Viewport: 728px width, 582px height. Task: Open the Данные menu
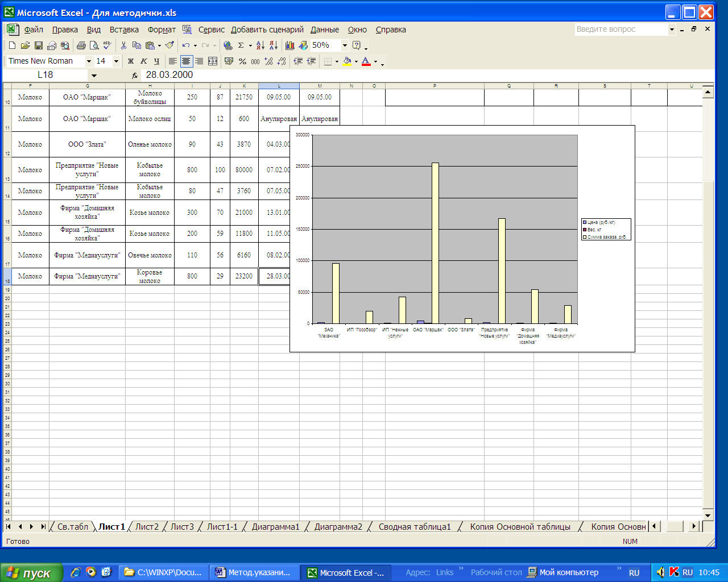325,30
